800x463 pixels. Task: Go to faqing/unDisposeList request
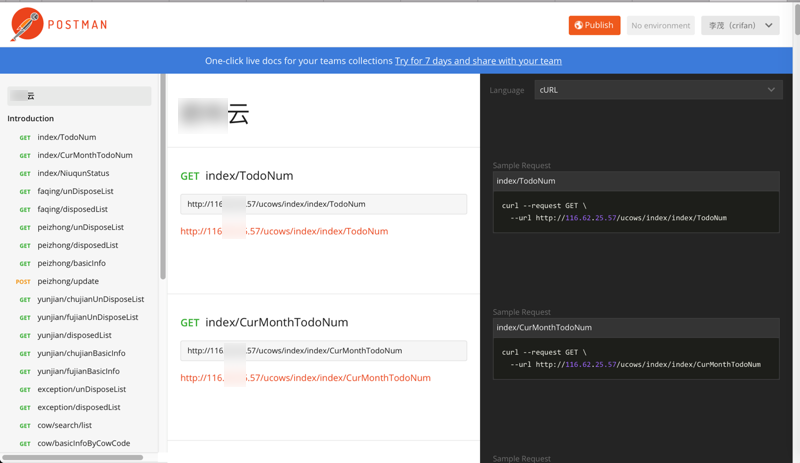[76, 191]
